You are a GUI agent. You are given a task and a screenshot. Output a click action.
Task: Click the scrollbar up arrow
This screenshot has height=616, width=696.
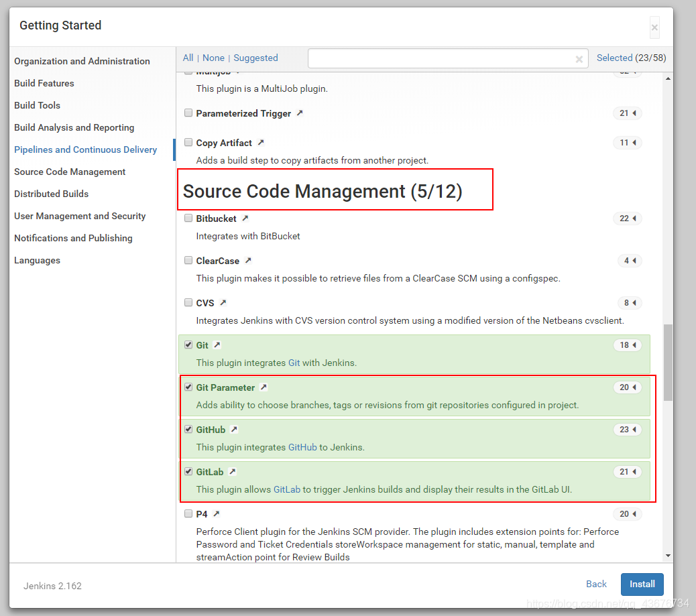tap(668, 78)
